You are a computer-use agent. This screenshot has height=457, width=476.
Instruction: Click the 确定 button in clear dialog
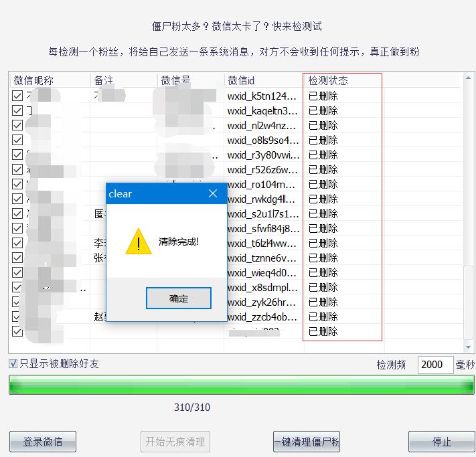point(179,298)
